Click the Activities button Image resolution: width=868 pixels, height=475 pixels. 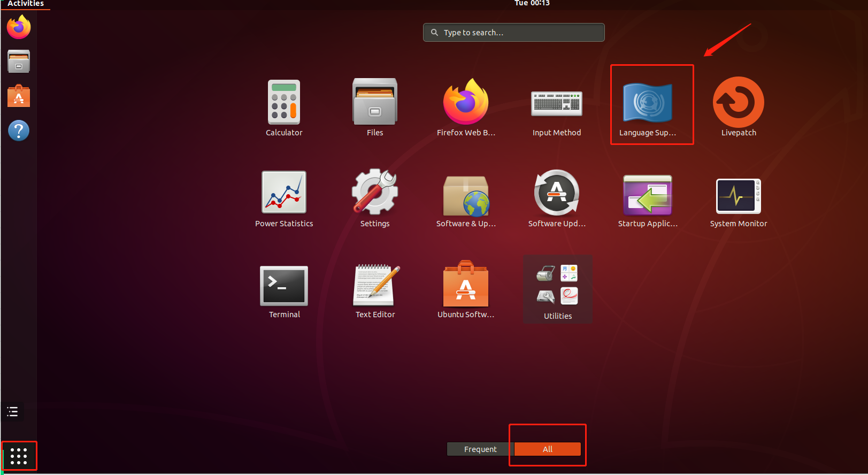pos(26,4)
